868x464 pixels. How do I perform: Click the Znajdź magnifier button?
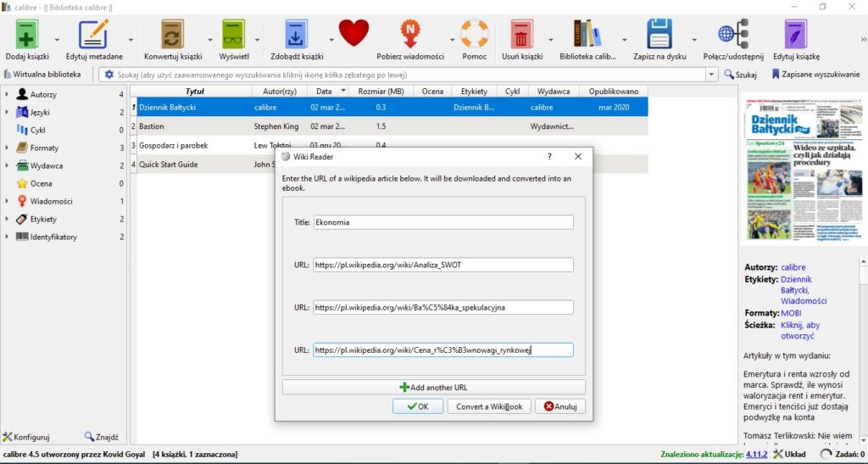(102, 437)
